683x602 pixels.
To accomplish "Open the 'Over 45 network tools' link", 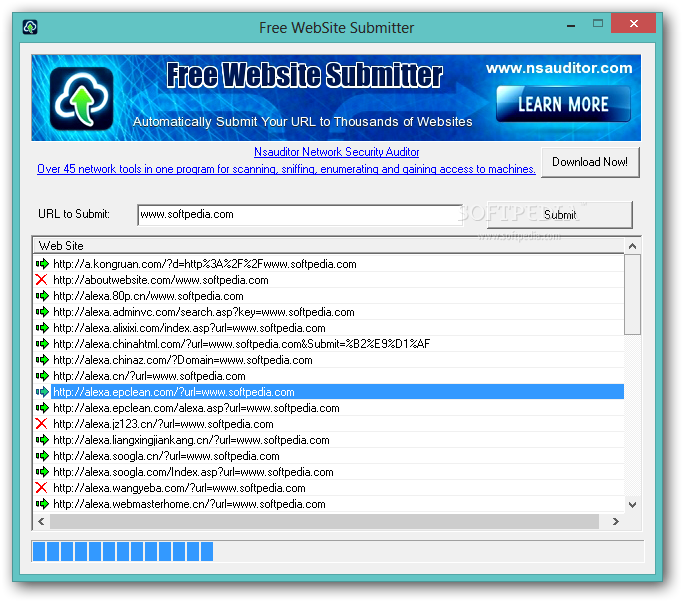I will [286, 169].
